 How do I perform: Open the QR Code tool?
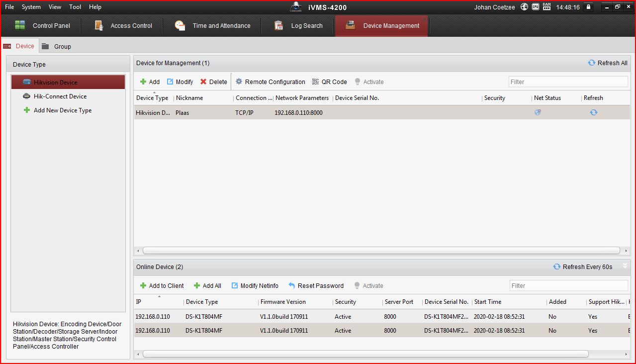(329, 82)
